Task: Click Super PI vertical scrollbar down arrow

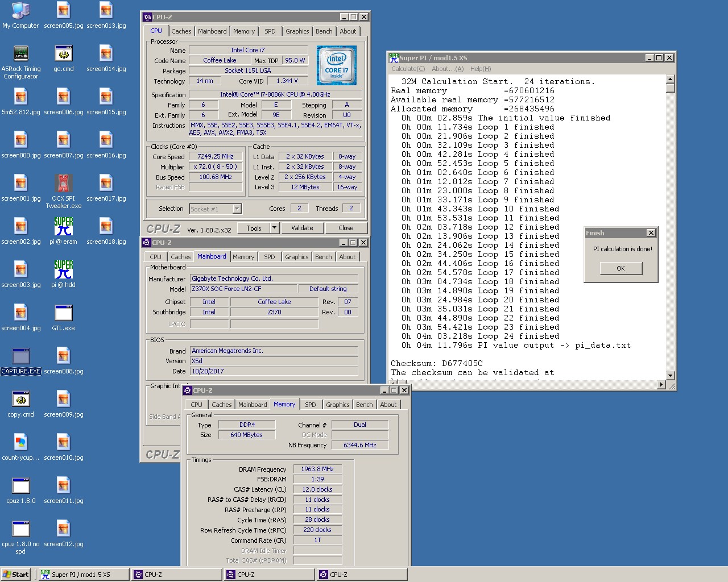Action: tap(670, 375)
